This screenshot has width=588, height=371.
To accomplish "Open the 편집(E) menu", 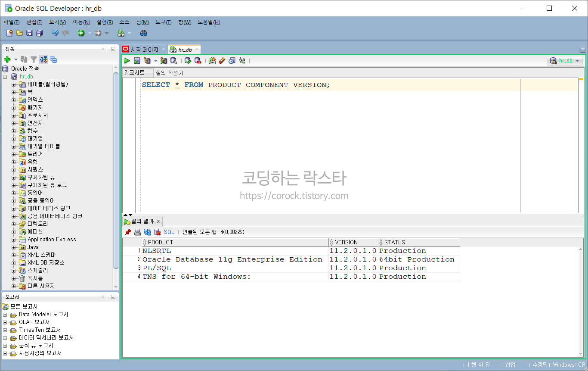I will (x=34, y=22).
